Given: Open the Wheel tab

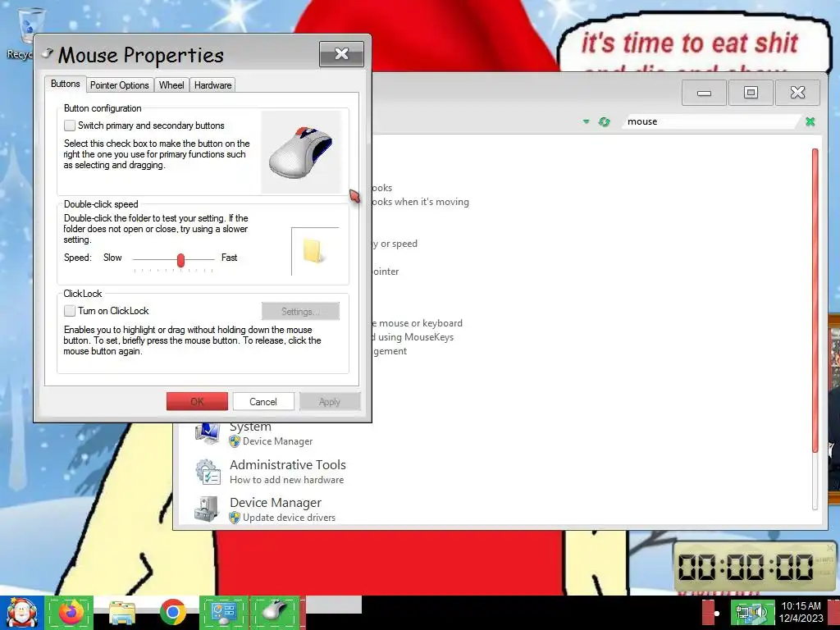Looking at the screenshot, I should [x=171, y=85].
